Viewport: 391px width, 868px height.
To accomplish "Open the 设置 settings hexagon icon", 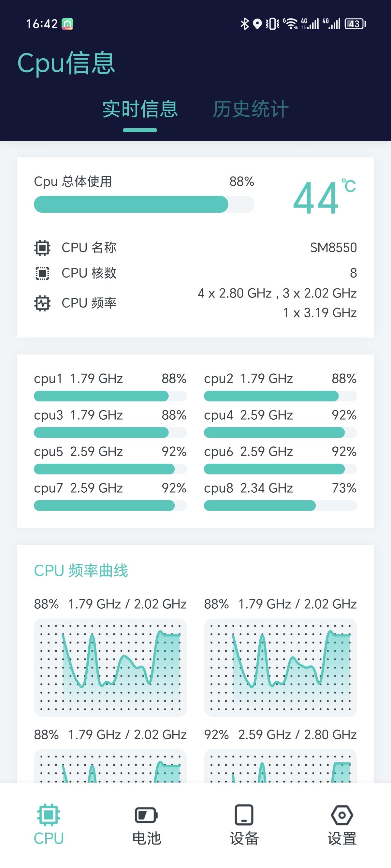I will (x=342, y=815).
